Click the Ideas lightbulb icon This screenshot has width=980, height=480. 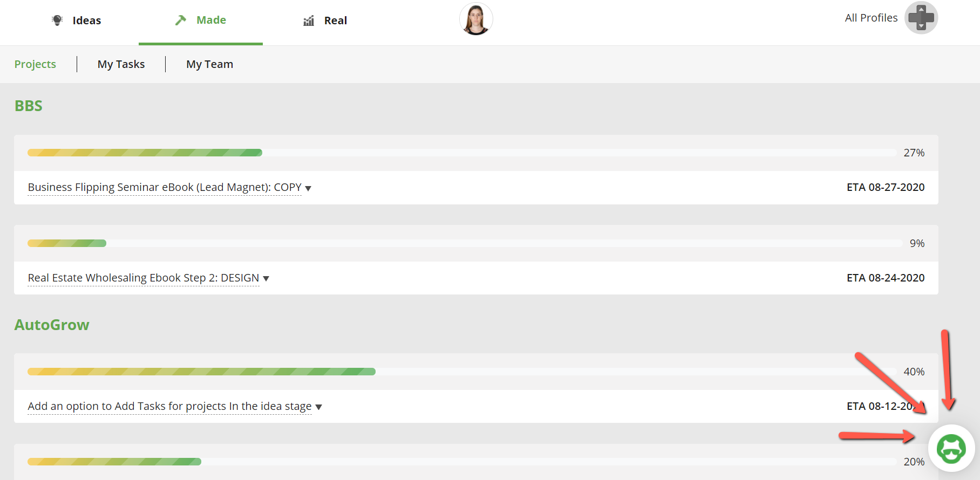(57, 19)
